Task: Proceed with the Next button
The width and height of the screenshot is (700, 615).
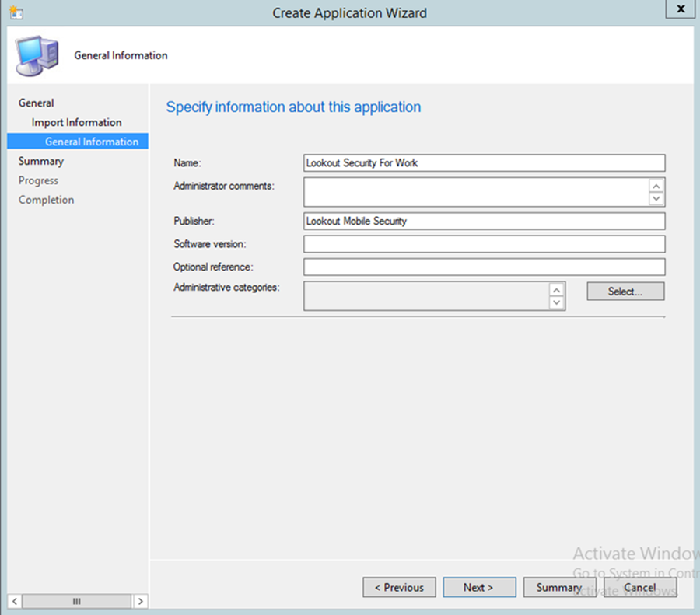Action: pos(479,587)
